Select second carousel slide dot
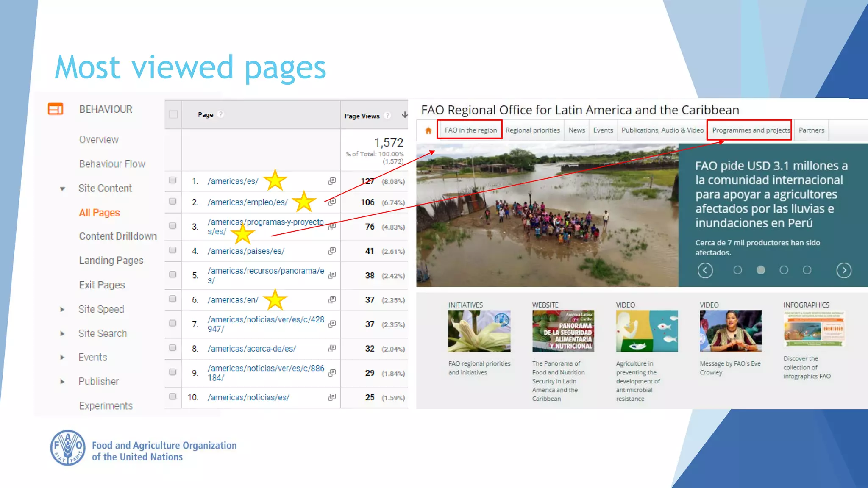Viewport: 868px width, 488px height. pos(761,270)
